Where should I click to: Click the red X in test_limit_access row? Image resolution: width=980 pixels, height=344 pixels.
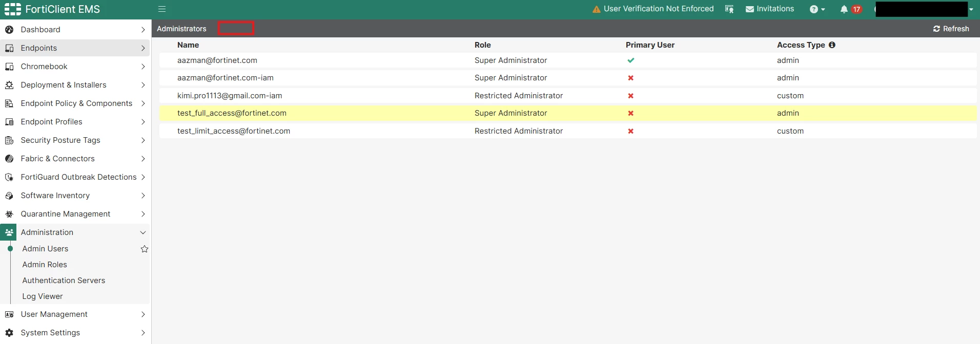(x=630, y=131)
